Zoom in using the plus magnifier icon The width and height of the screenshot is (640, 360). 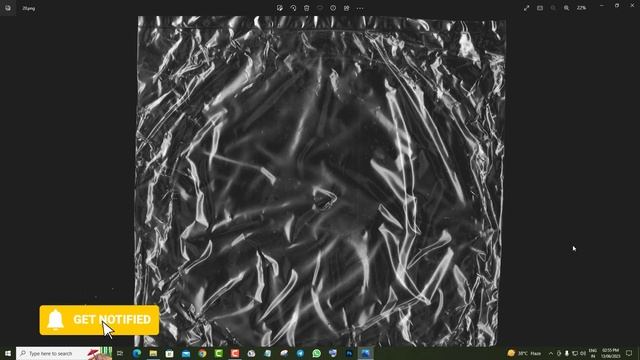(x=567, y=8)
